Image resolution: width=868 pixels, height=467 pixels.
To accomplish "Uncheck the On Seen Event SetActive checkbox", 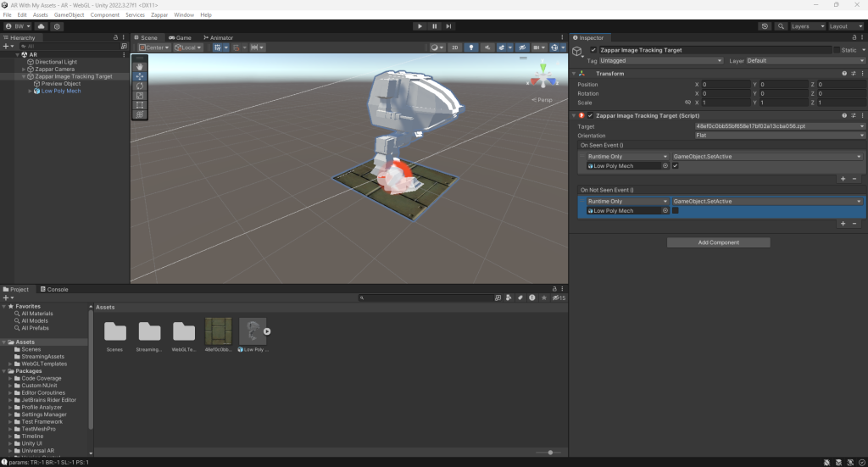I will [676, 166].
